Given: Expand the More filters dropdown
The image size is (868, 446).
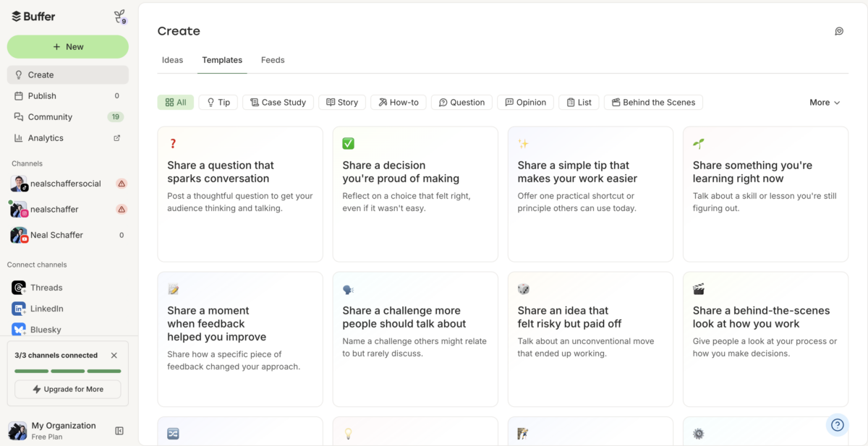Looking at the screenshot, I should click(825, 102).
